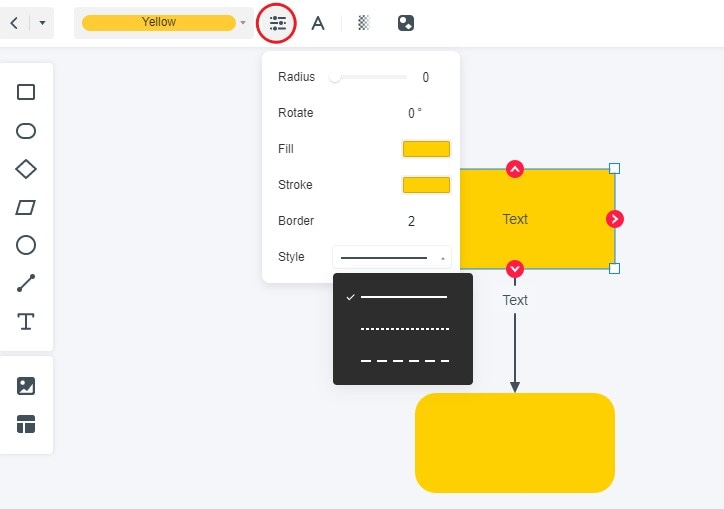Click the Rotate label
The image size is (724, 509).
(x=296, y=113)
